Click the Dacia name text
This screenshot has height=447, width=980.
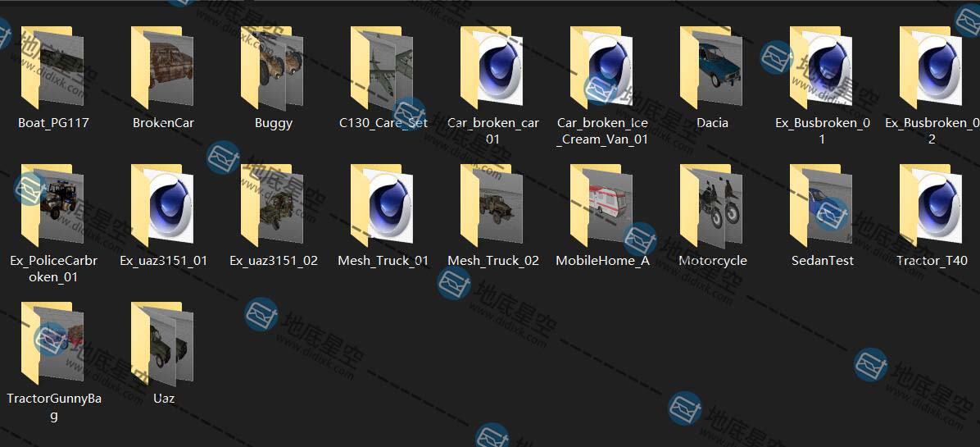click(x=713, y=123)
